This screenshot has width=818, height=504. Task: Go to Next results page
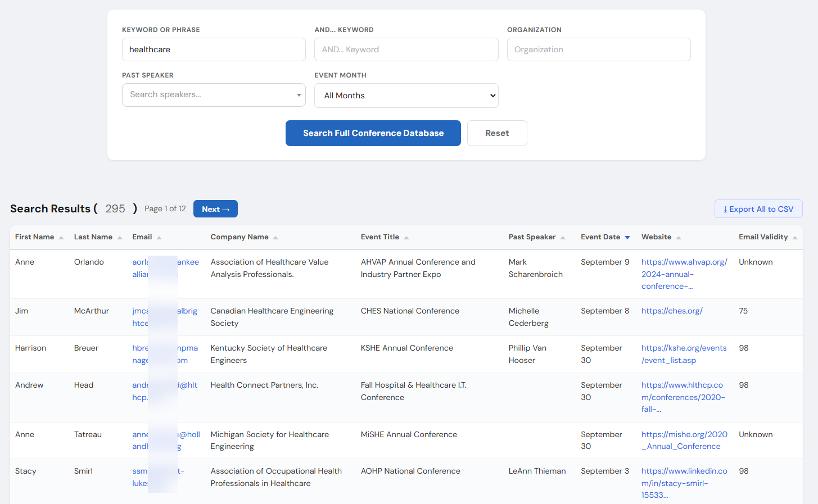point(215,209)
